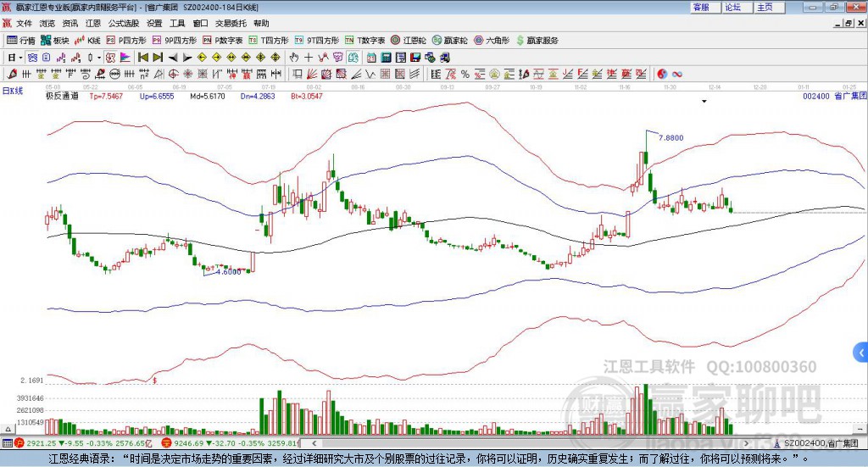Select the hand pan tool

294,57
